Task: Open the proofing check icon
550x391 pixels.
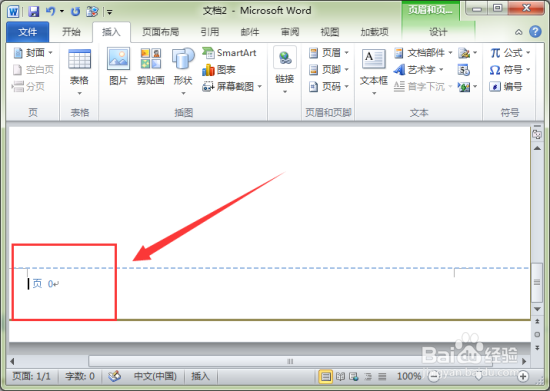Action: point(114,376)
